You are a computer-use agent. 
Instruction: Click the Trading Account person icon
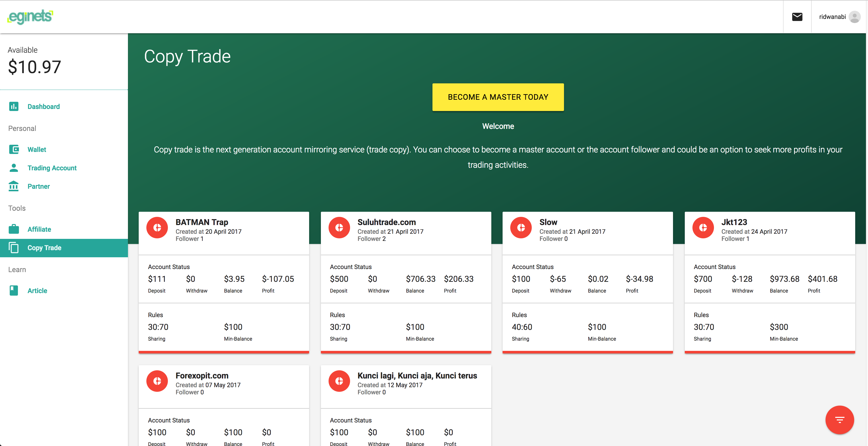coord(14,168)
